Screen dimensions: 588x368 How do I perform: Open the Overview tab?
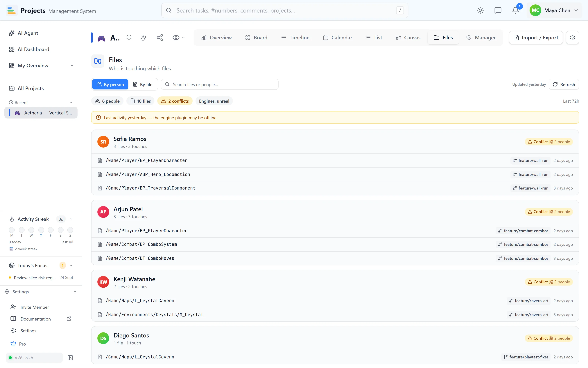216,38
